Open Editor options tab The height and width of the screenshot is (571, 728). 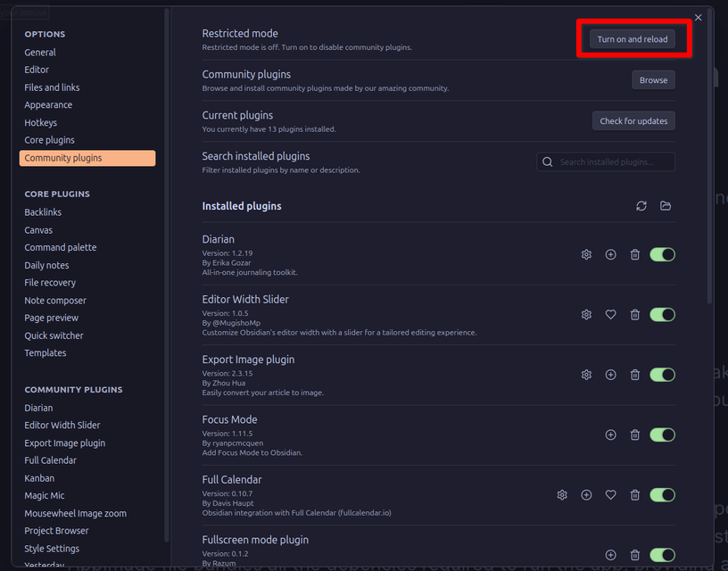[x=87, y=70]
